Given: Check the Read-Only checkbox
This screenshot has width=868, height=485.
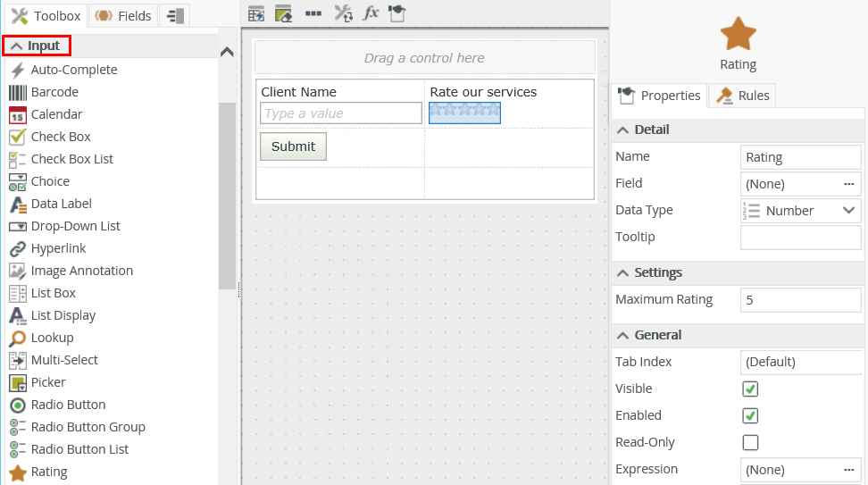Looking at the screenshot, I should [x=751, y=442].
